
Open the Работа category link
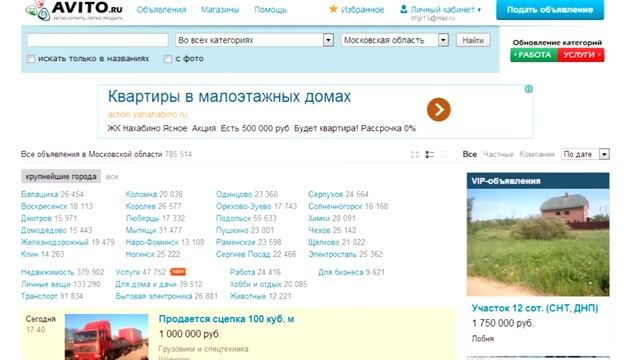(242, 272)
